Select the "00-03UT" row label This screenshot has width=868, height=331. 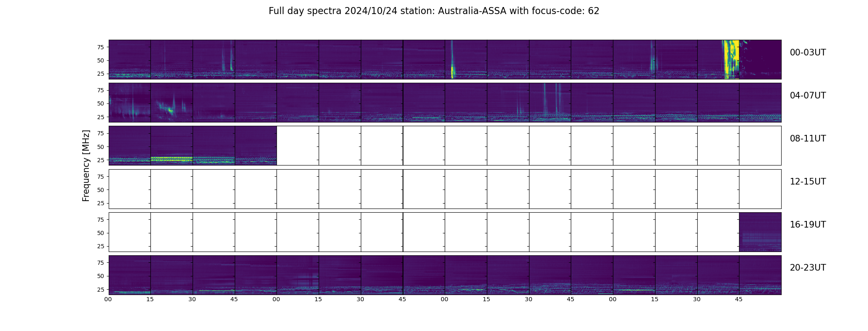point(808,53)
